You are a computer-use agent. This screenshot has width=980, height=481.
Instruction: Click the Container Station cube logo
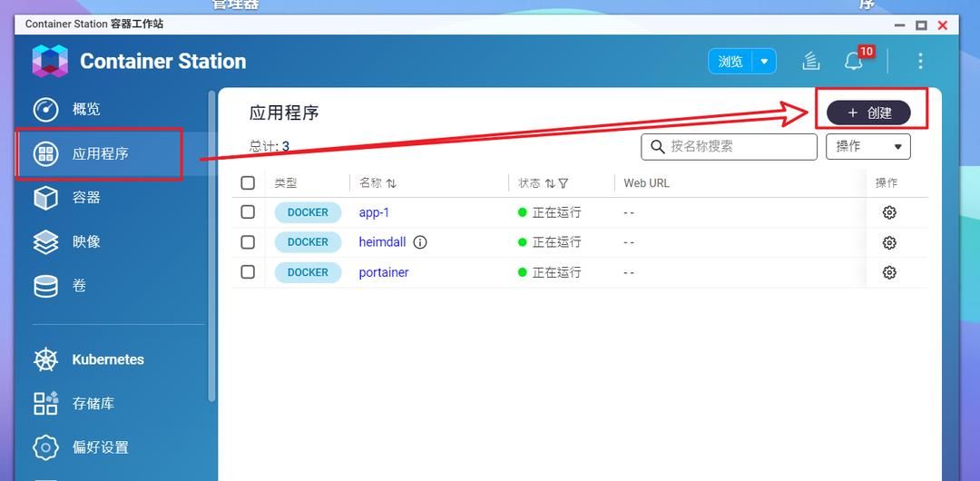click(x=50, y=61)
